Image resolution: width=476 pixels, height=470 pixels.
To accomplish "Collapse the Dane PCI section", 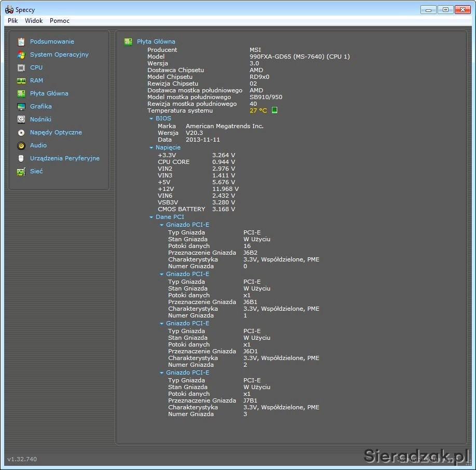I will click(x=151, y=217).
